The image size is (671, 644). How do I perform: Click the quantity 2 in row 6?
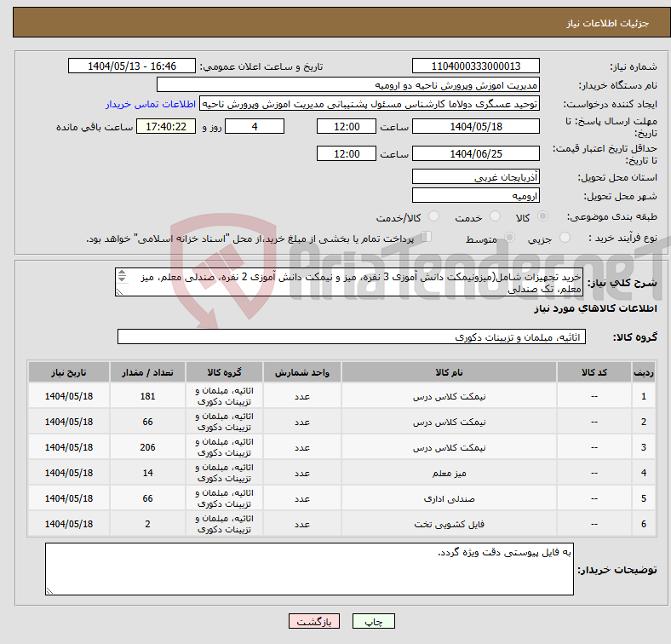point(147,524)
